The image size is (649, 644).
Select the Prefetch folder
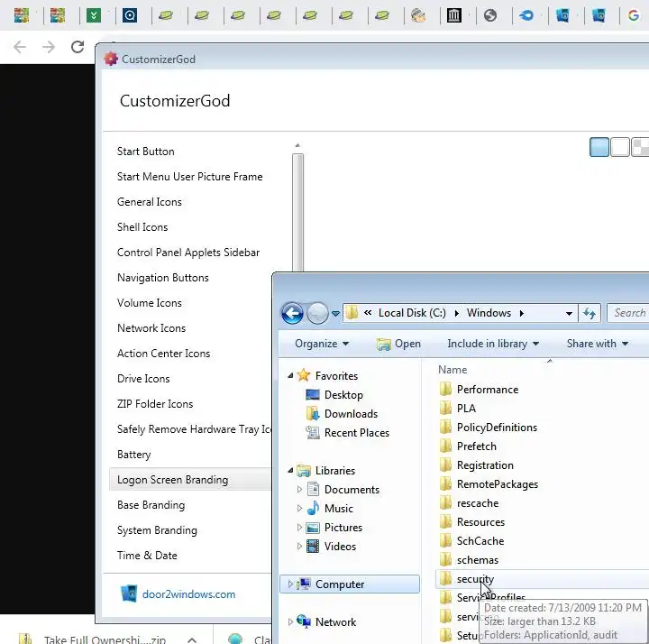[477, 446]
